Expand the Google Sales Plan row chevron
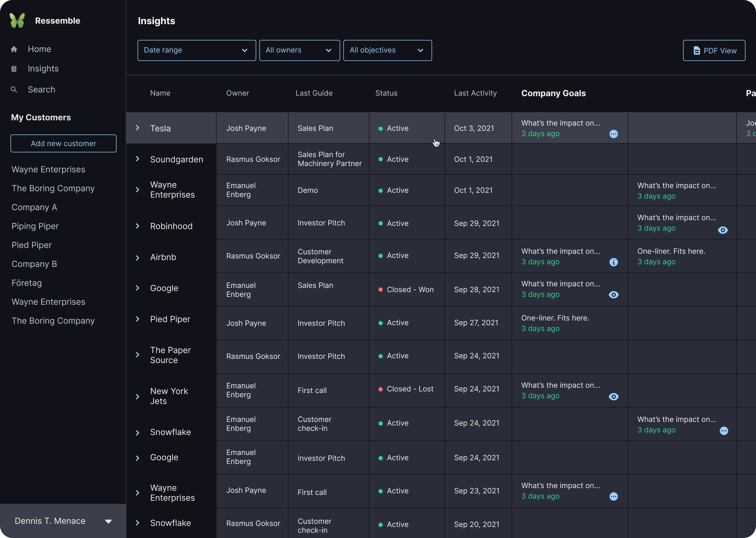This screenshot has height=538, width=756. click(x=138, y=288)
